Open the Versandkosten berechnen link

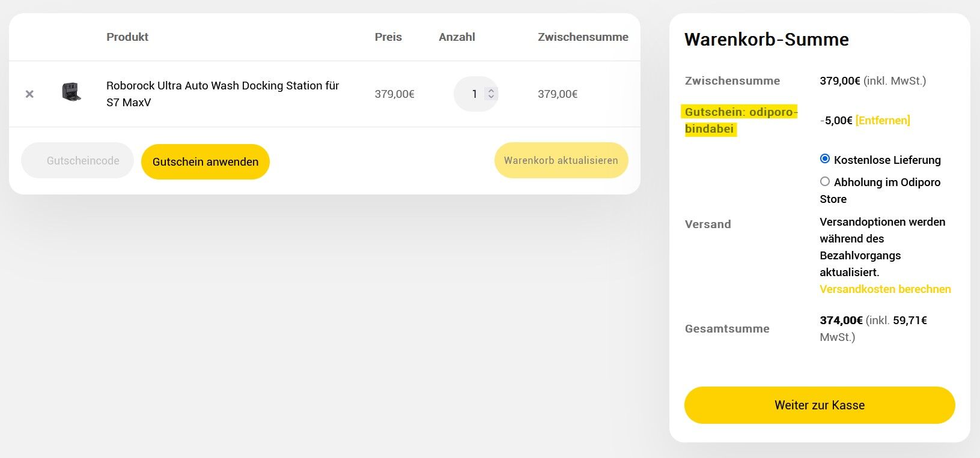pyautogui.click(x=885, y=289)
